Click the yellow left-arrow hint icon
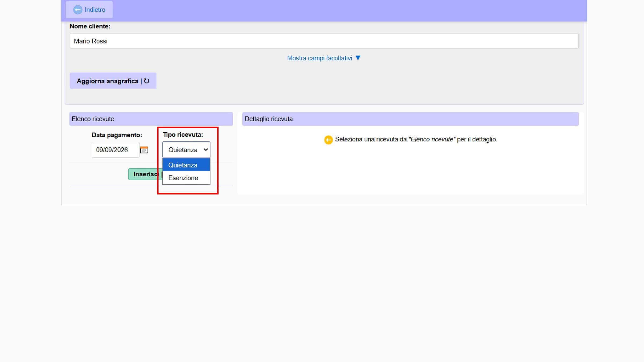This screenshot has width=644, height=362. pyautogui.click(x=328, y=140)
